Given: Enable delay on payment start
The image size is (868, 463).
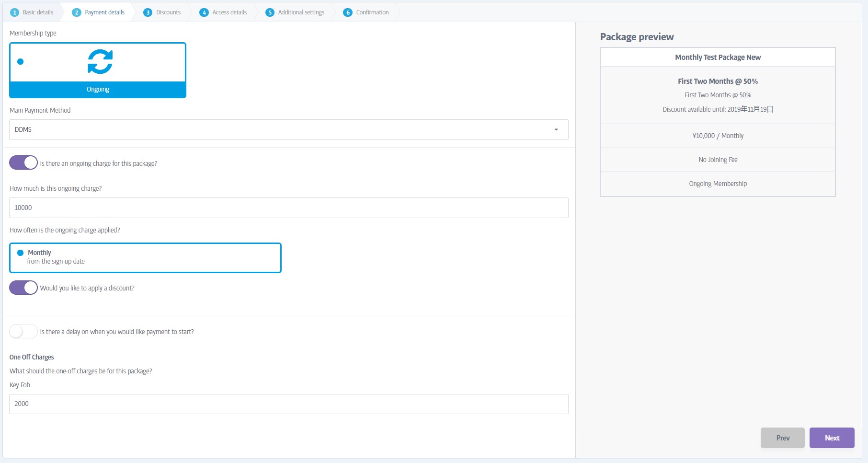Looking at the screenshot, I should (x=23, y=332).
